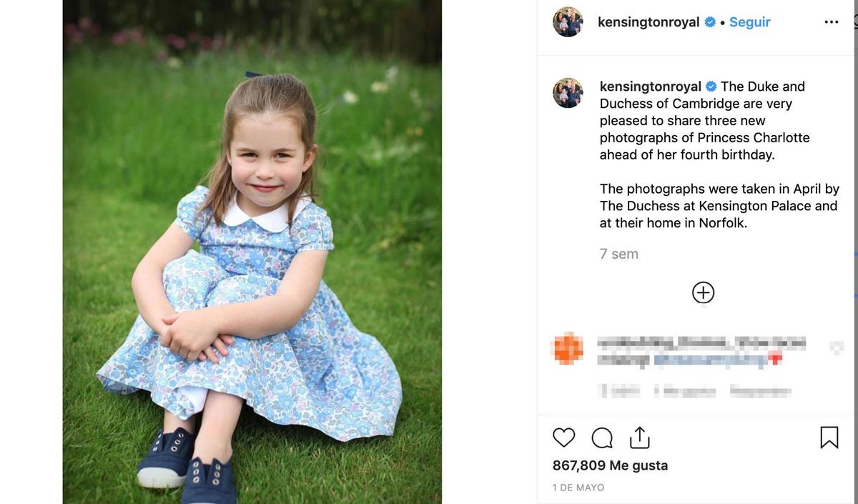The width and height of the screenshot is (858, 504).
Task: Click the Seguir link in the header
Action: coord(749,22)
